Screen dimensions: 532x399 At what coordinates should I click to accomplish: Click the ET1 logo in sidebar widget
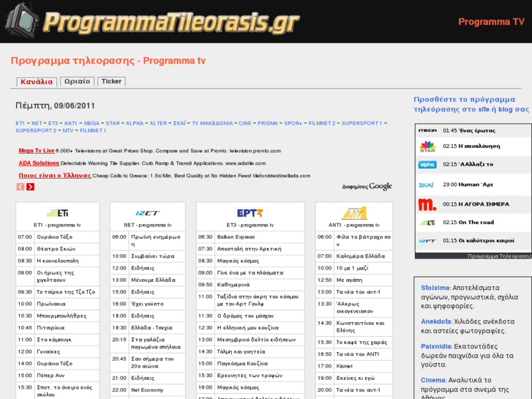pos(427,223)
